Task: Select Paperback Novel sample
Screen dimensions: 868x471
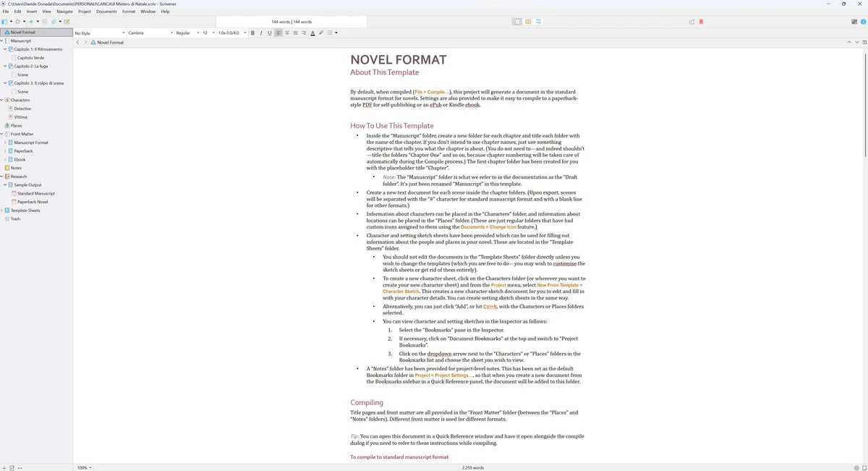Action: pyautogui.click(x=33, y=202)
